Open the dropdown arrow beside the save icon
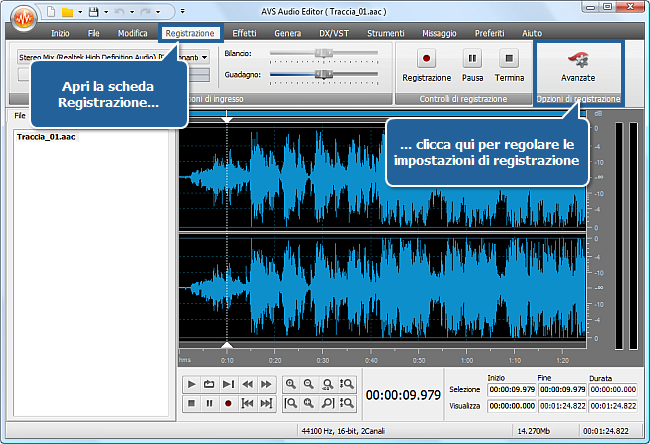 click(105, 12)
